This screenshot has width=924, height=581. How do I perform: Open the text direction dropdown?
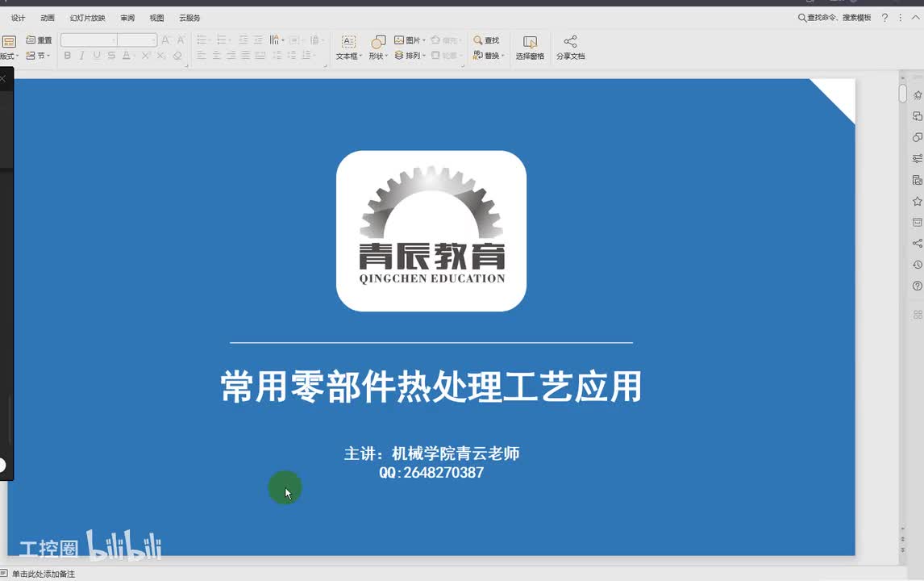coord(277,40)
